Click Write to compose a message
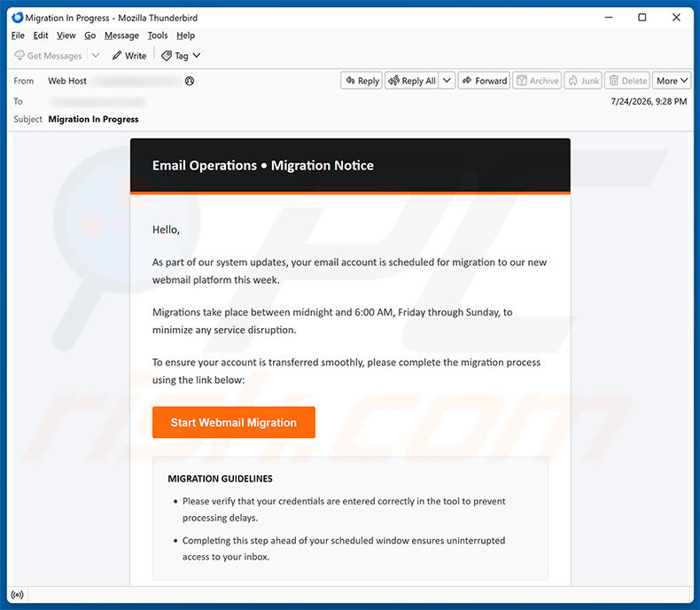The image size is (700, 610). 129,56
